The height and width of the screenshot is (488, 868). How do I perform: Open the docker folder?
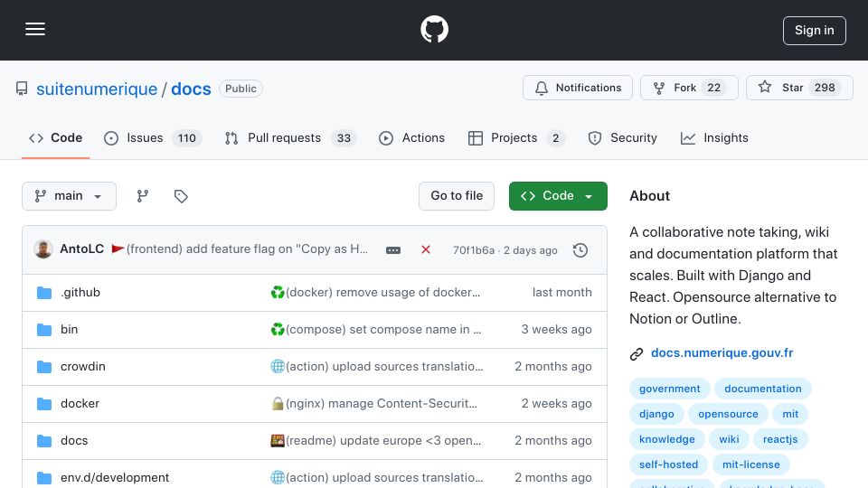tap(80, 403)
